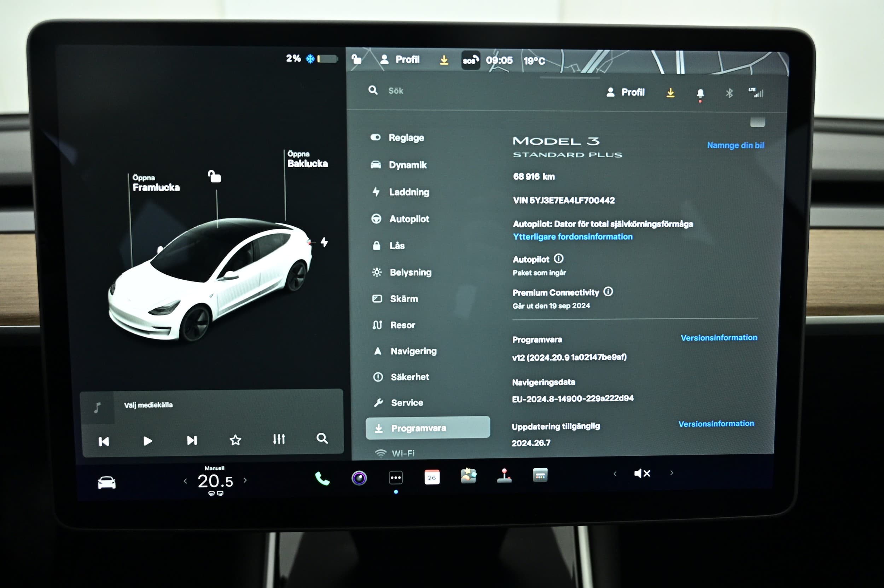Tap the car controls icon in bottom bar

[x=107, y=483]
